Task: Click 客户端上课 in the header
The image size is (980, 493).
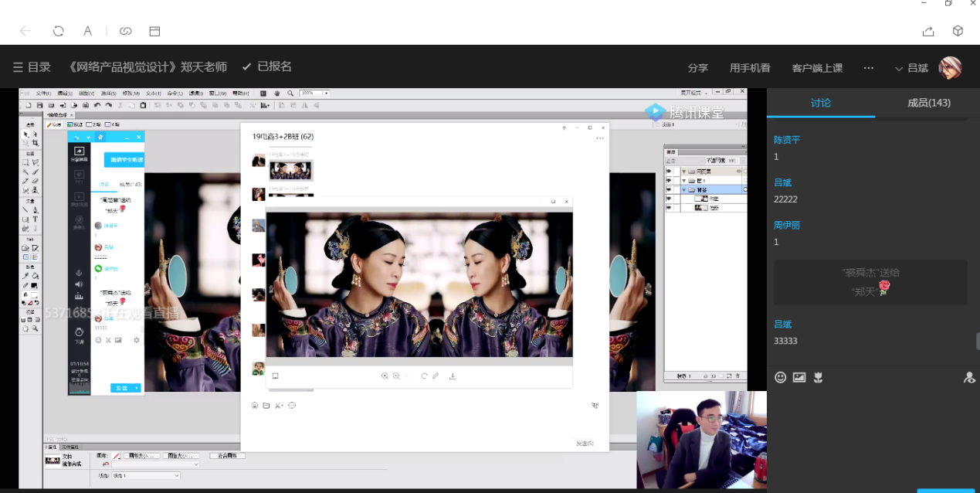Action: point(817,68)
